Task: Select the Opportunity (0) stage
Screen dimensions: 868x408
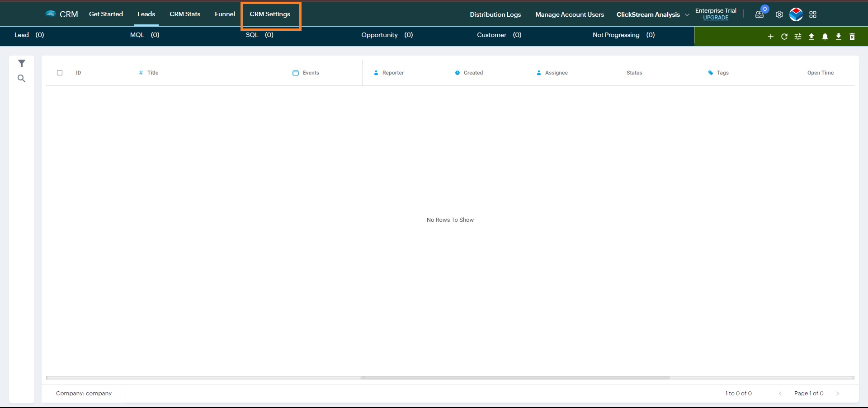Action: (x=387, y=35)
